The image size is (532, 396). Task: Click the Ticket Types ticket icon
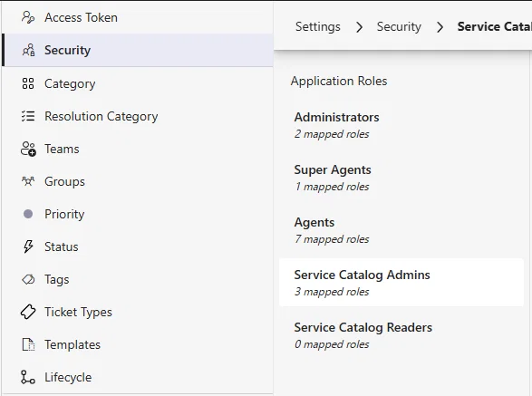[28, 312]
